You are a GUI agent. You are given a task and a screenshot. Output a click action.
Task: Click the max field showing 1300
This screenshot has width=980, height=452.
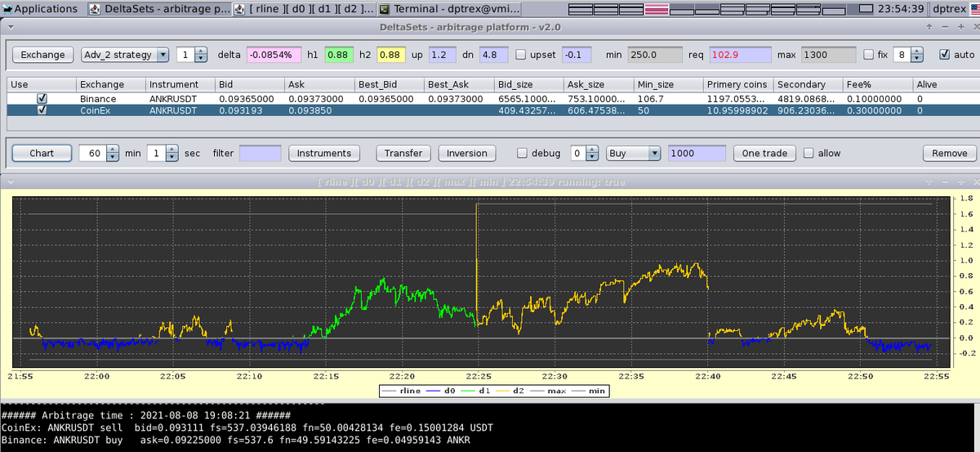826,55
